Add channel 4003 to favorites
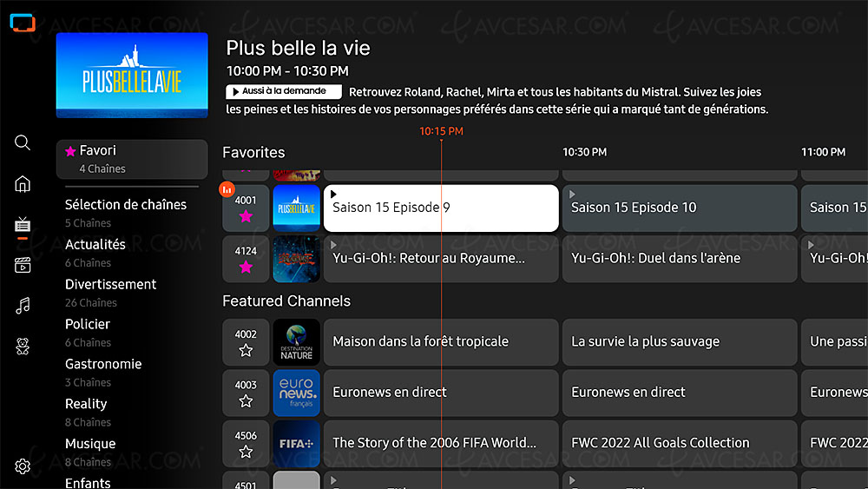 [246, 401]
